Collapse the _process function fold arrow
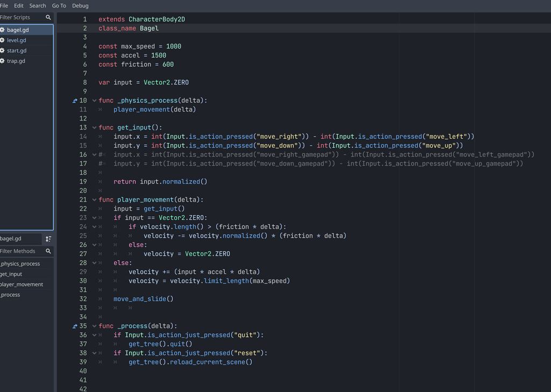Screen dimensions: 551x392 (93, 325)
